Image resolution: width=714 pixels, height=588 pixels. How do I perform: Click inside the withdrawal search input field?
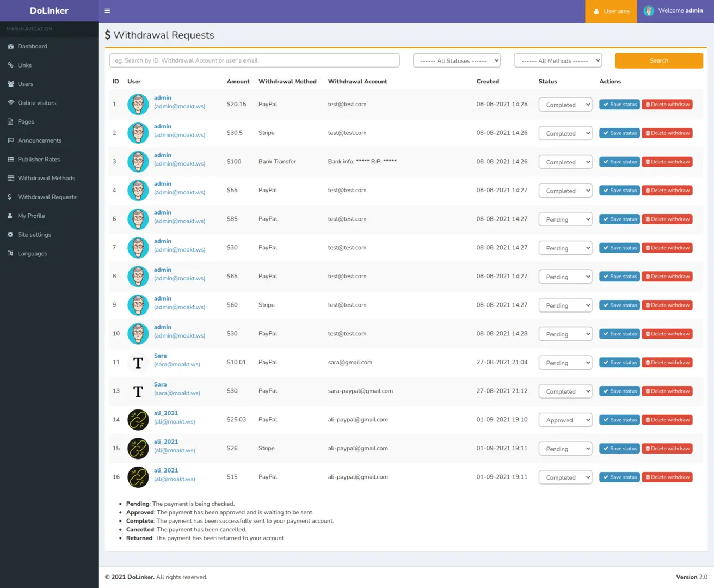click(x=255, y=60)
